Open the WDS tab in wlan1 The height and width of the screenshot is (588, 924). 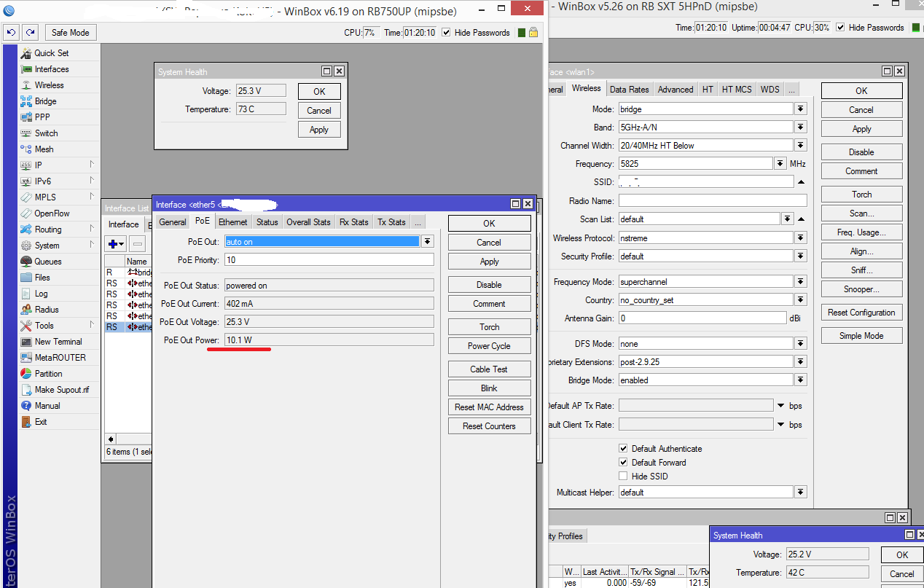coord(770,90)
